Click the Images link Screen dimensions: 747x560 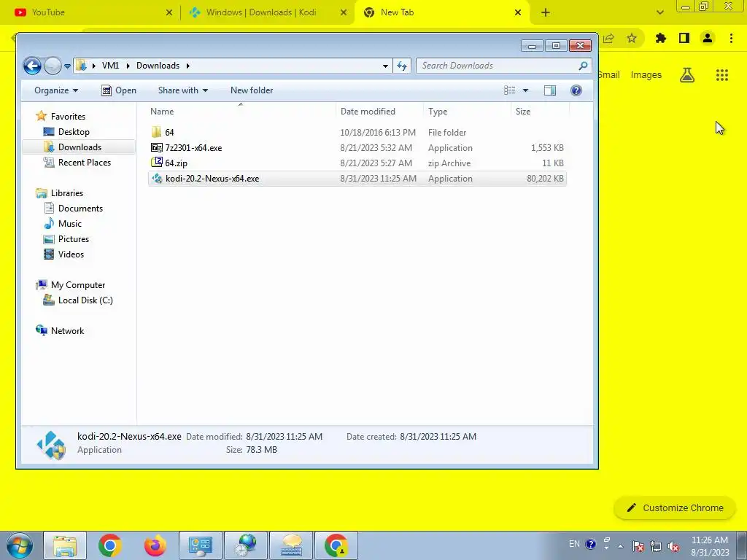coord(646,75)
